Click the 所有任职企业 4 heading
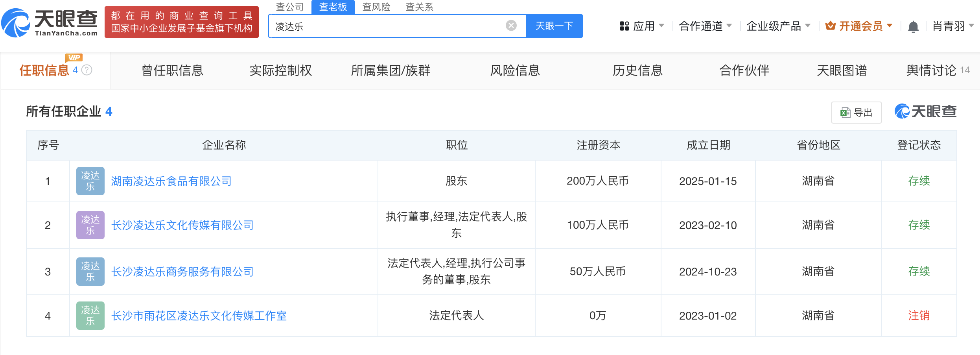 pos(69,111)
